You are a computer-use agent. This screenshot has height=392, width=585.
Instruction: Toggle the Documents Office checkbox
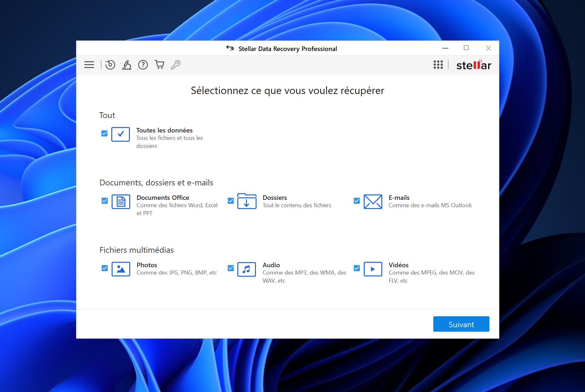105,201
